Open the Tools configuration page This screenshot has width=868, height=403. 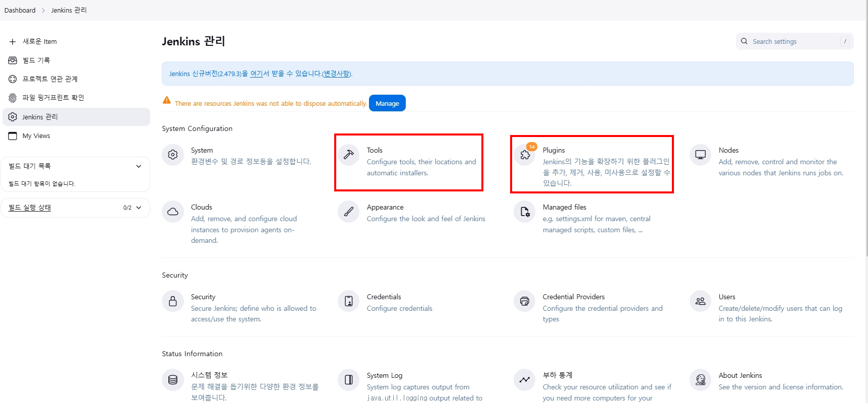click(x=375, y=150)
